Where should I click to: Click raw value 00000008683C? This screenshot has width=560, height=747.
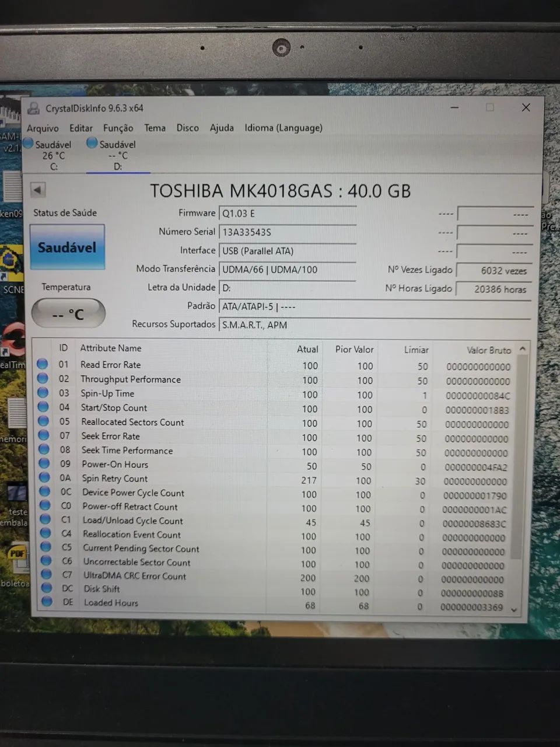pos(474,523)
